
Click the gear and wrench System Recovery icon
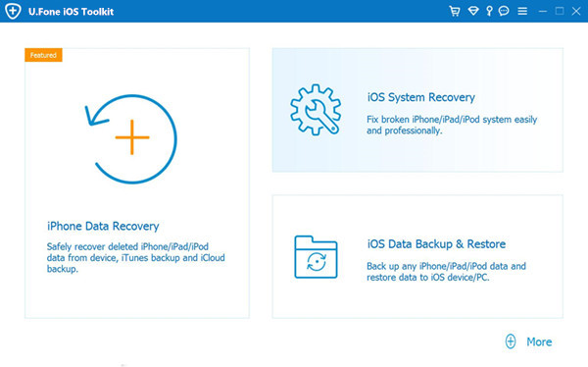pyautogui.click(x=316, y=109)
